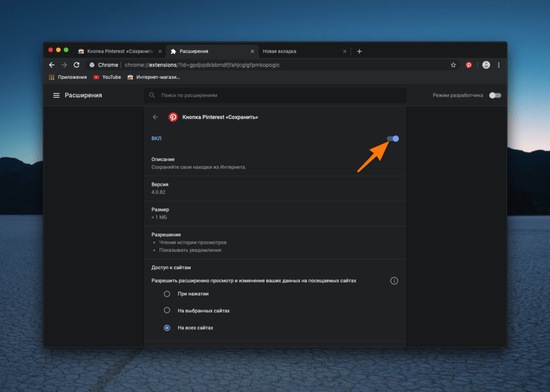Open the YouTube bookmark
Image resolution: width=550 pixels, height=392 pixels.
pos(107,77)
